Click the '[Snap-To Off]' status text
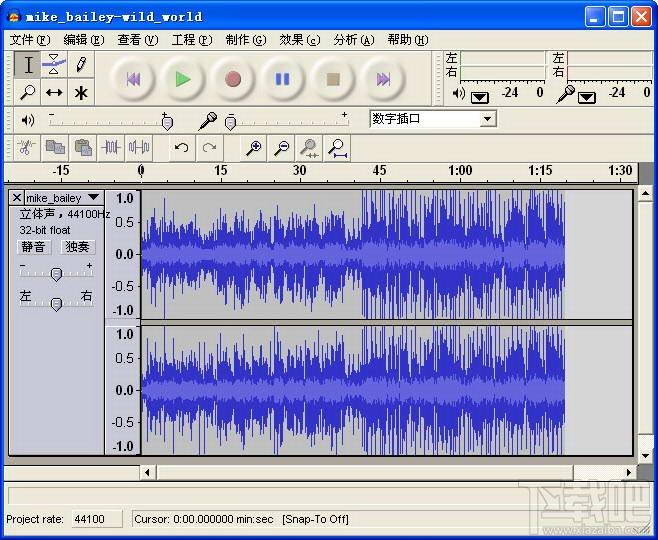Screen dimensions: 658x540 315,519
